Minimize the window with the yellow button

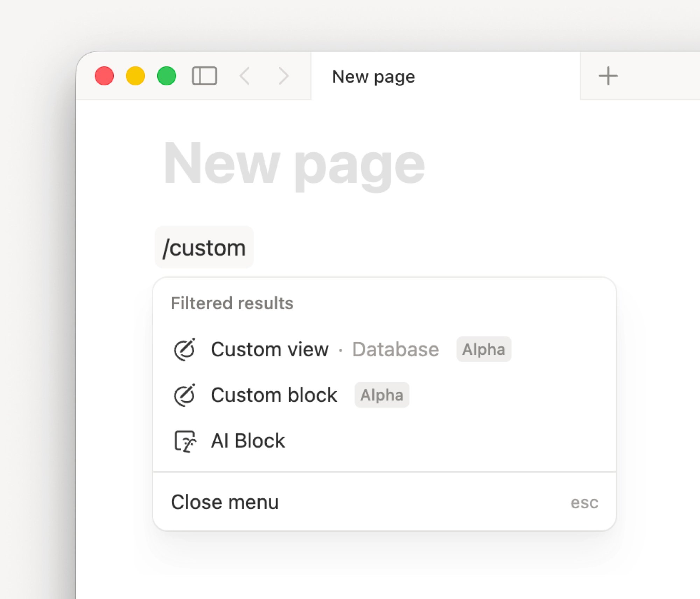point(135,76)
